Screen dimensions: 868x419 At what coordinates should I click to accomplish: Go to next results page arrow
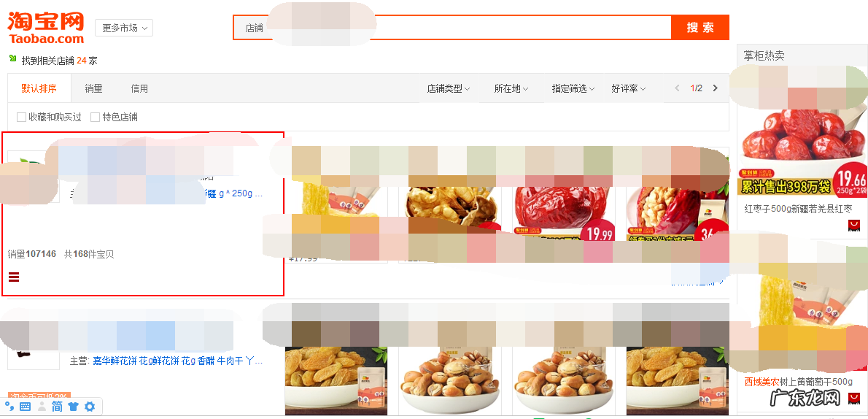tap(716, 88)
